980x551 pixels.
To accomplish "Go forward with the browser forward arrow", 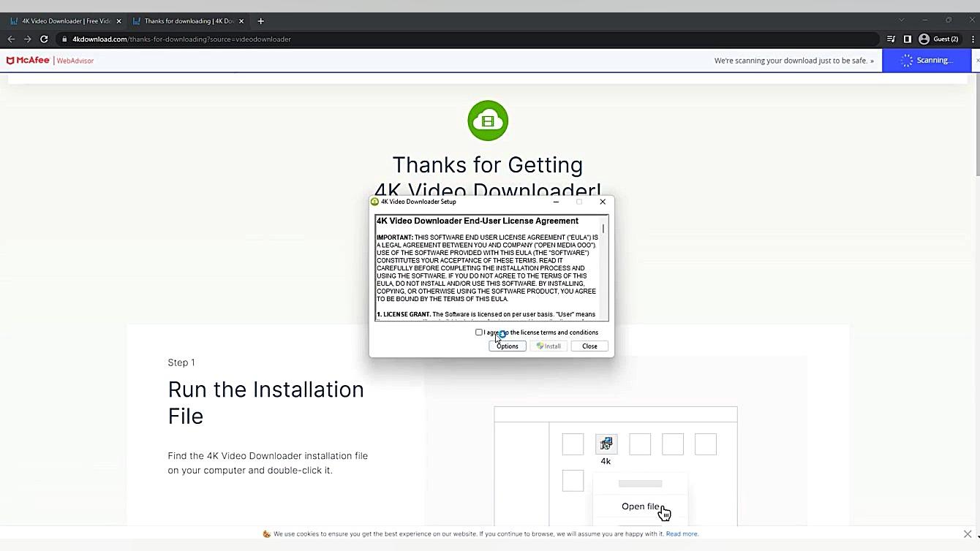I will (27, 39).
